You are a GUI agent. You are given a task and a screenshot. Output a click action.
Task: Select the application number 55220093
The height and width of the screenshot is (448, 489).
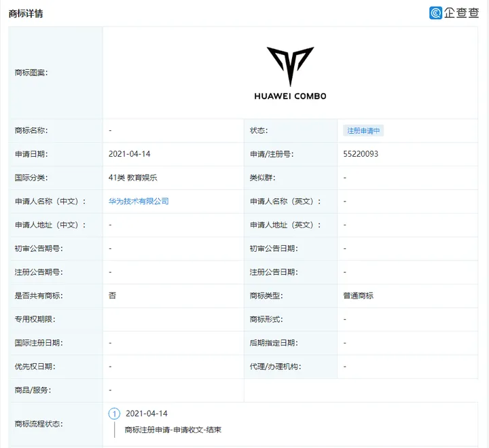(x=361, y=154)
